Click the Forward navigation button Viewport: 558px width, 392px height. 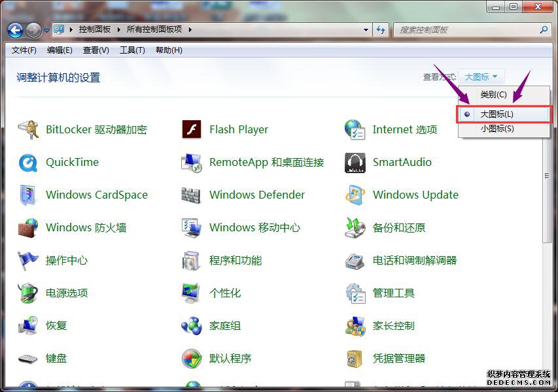coord(34,31)
